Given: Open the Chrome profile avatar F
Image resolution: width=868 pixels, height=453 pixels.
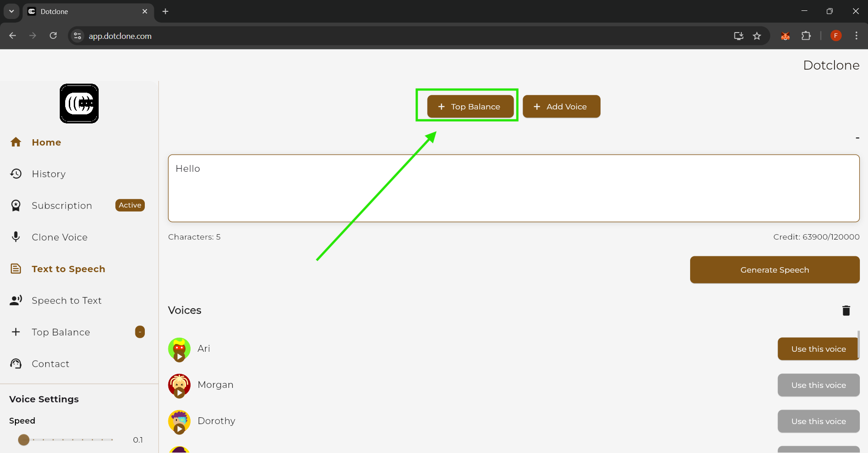Looking at the screenshot, I should point(836,36).
